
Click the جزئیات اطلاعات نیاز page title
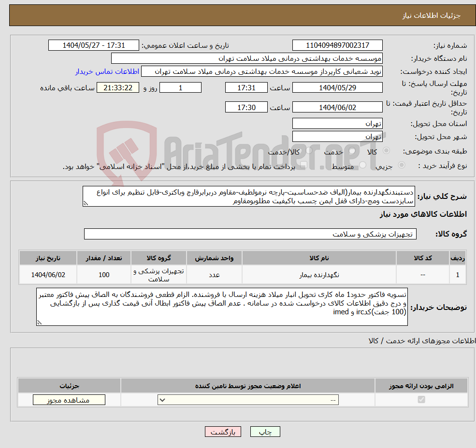(x=432, y=15)
